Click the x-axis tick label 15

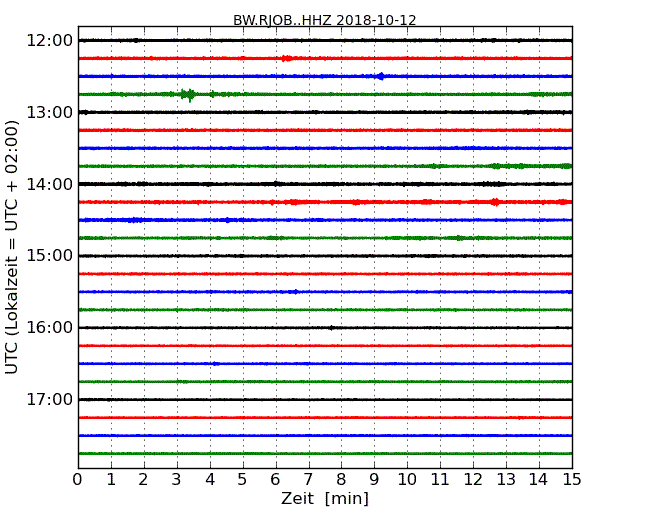pyautogui.click(x=572, y=480)
